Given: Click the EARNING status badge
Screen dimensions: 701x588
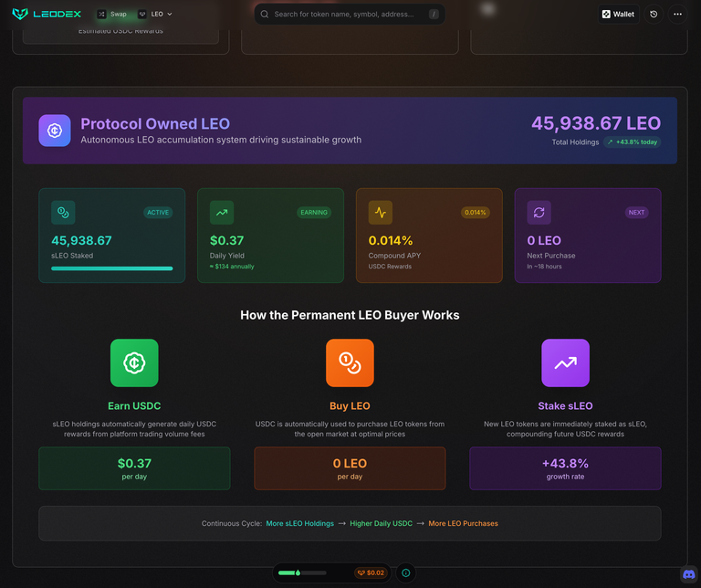Looking at the screenshot, I should click(314, 213).
